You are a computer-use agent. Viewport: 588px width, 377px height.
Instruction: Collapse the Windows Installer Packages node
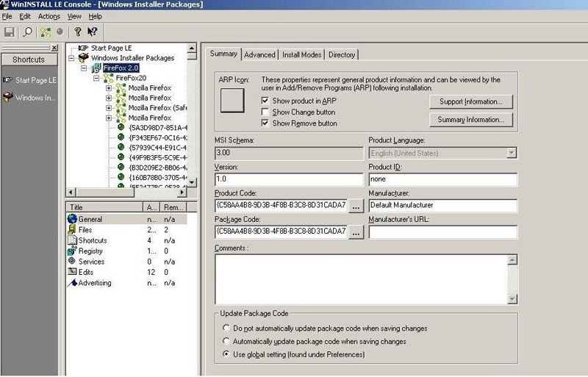coord(71,58)
